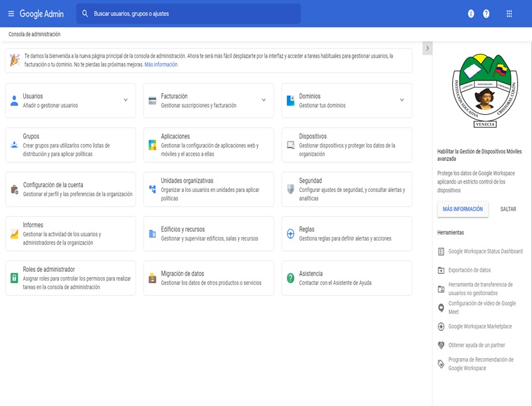Collapse the right side panel arrow
The height and width of the screenshot is (406, 532).
(427, 48)
